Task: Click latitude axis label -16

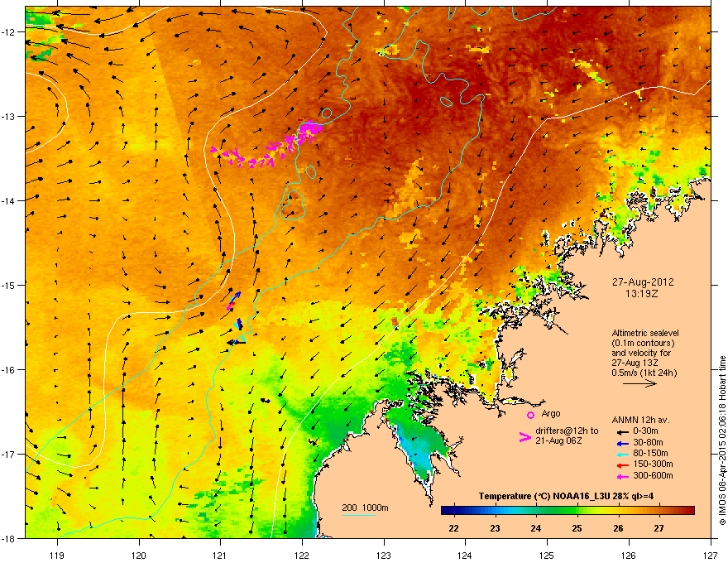Action: [8, 370]
